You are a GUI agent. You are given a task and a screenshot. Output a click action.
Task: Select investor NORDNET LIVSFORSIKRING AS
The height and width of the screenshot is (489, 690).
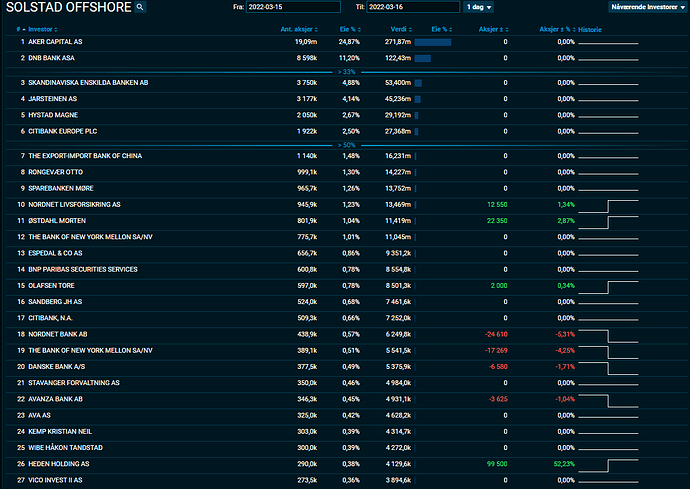pyautogui.click(x=74, y=205)
